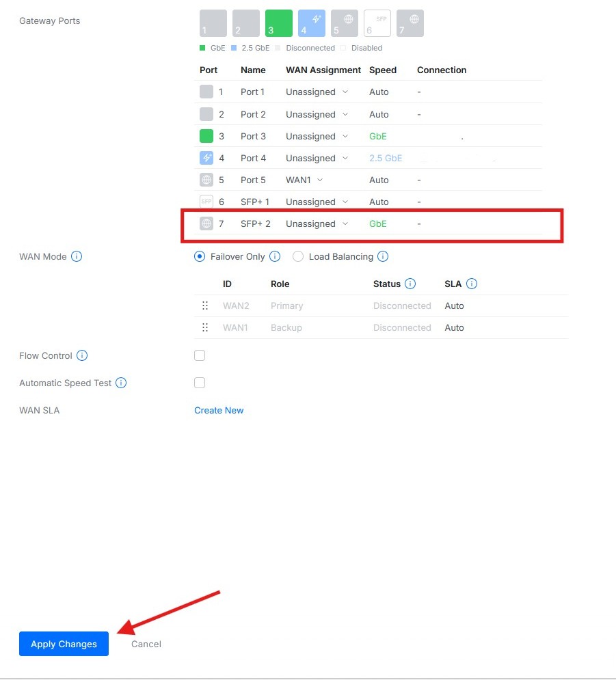616x680 pixels.
Task: Enable the Flow Control checkbox
Action: pos(199,355)
